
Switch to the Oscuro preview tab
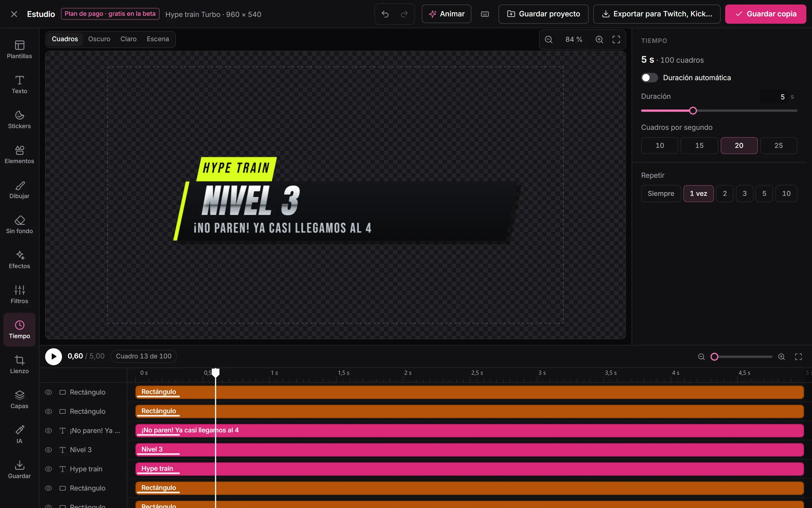pos(99,39)
